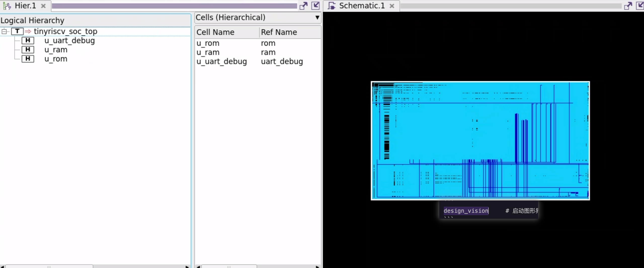
Task: Click the H icon beside u_ram
Action: tap(28, 50)
